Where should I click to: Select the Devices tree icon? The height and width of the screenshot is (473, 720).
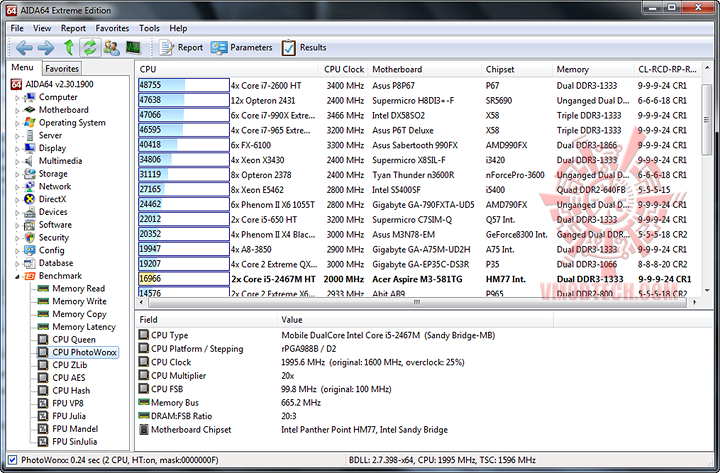tap(30, 212)
